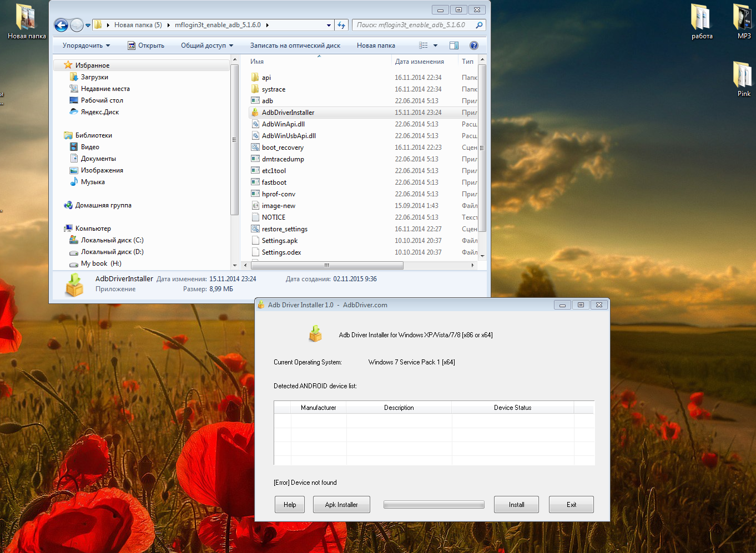
Task: Expand the Общий доступ dropdown
Action: coord(206,45)
